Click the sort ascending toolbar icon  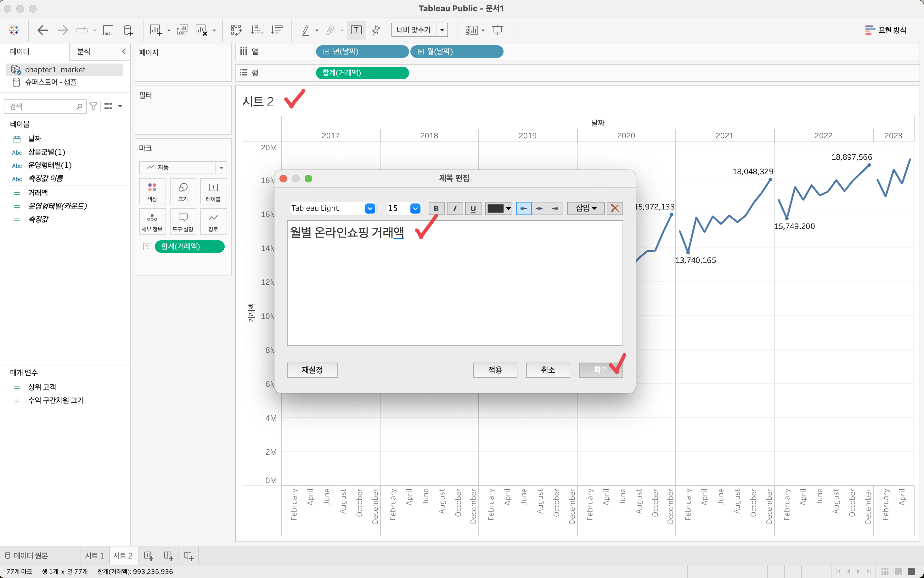pos(256,30)
